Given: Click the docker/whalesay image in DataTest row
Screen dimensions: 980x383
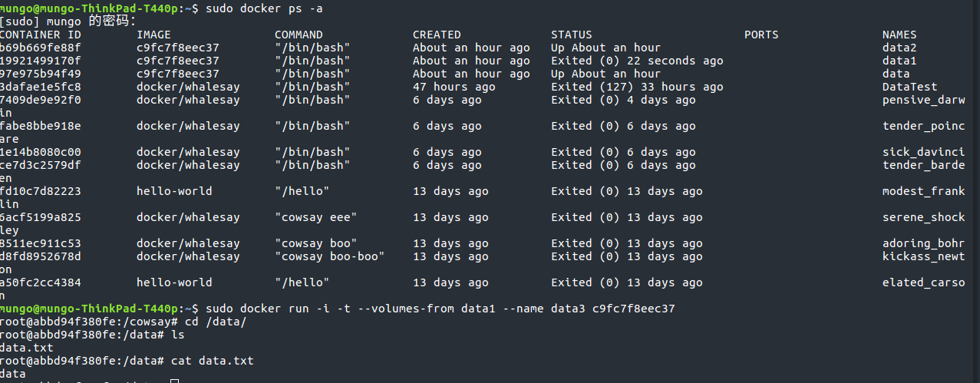Looking at the screenshot, I should click(188, 87).
